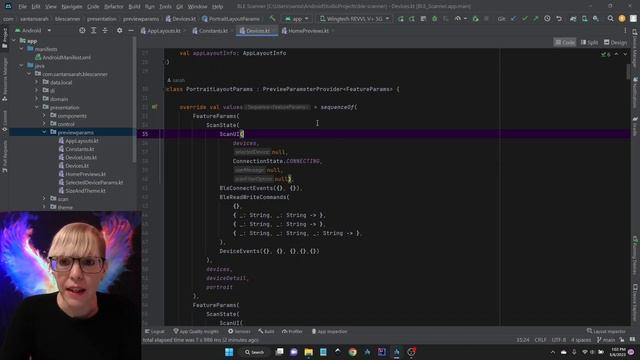Screen dimensions: 640x360
Task: Collapse the app module node
Action: click(14, 41)
